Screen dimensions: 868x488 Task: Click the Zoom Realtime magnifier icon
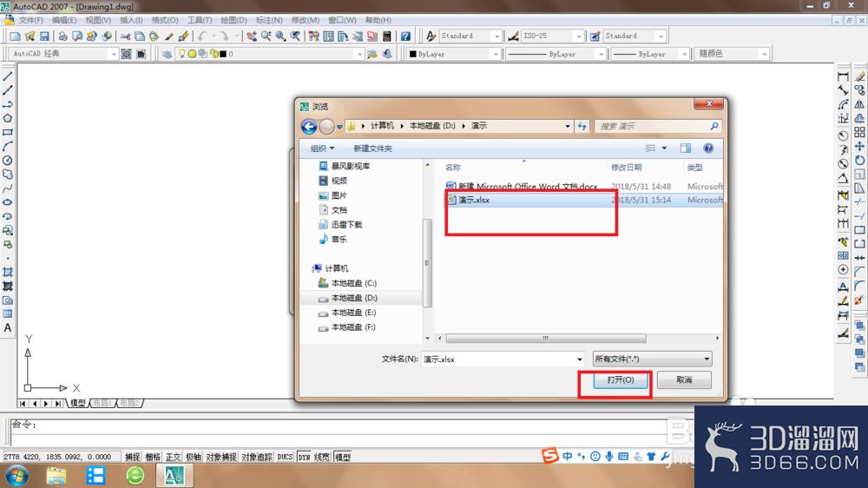pos(266,36)
